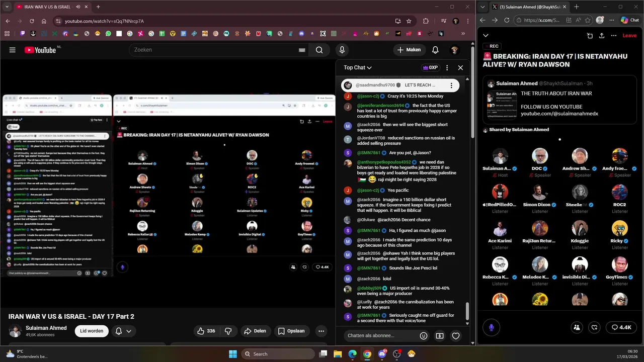Go to the YouTube home logo
This screenshot has height=362, width=644.
(40, 50)
